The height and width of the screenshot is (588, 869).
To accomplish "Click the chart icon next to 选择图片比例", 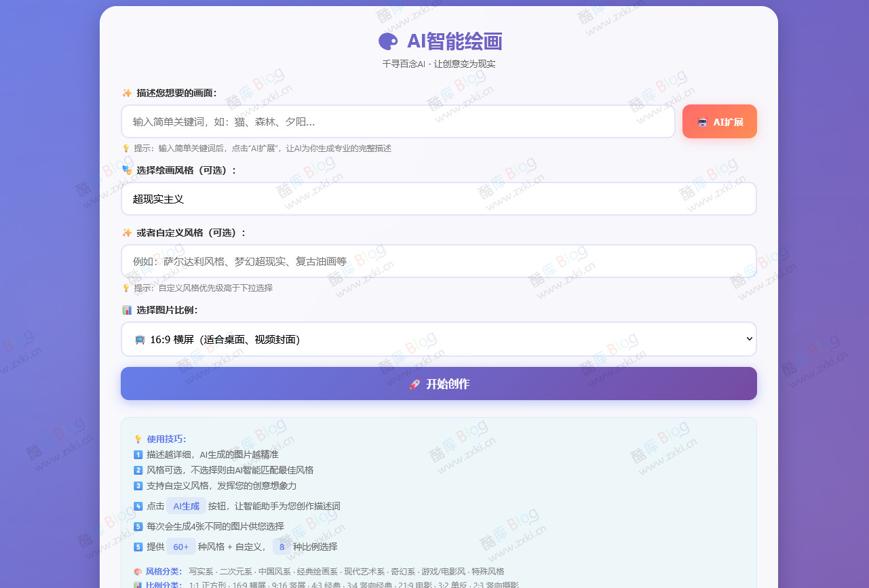I will [x=127, y=310].
